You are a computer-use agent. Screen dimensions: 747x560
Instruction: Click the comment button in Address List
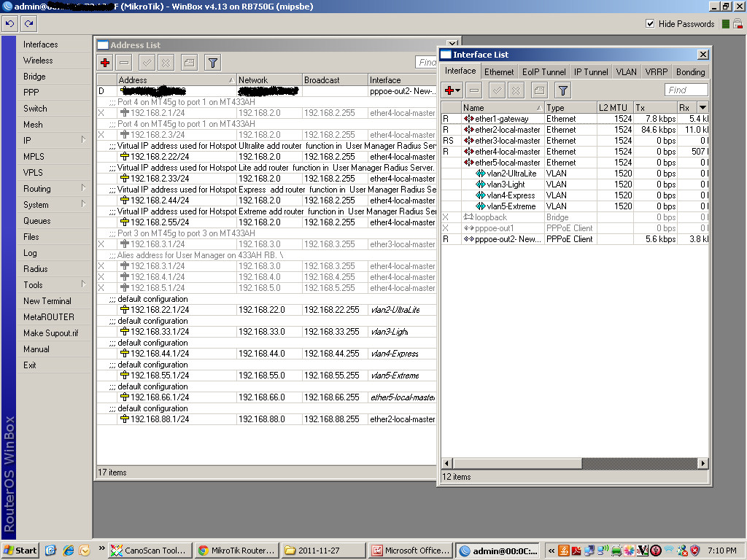(189, 63)
